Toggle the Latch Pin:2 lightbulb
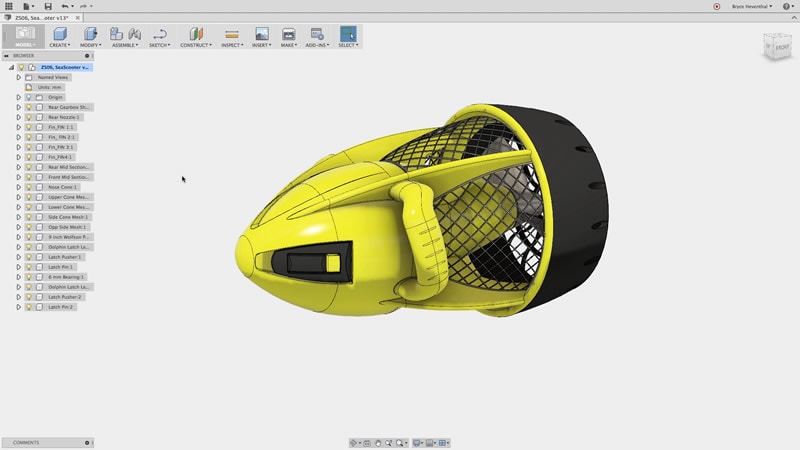 pyautogui.click(x=29, y=307)
